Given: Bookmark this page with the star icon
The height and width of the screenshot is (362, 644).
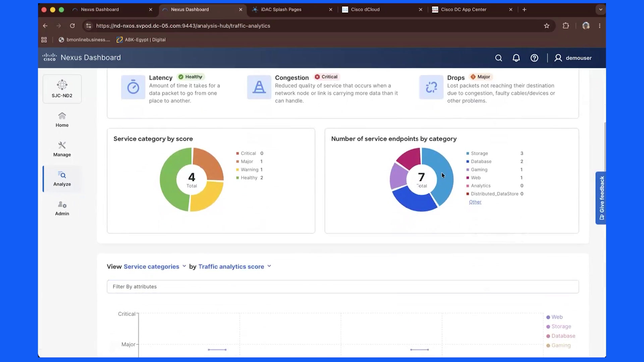Looking at the screenshot, I should 547,26.
